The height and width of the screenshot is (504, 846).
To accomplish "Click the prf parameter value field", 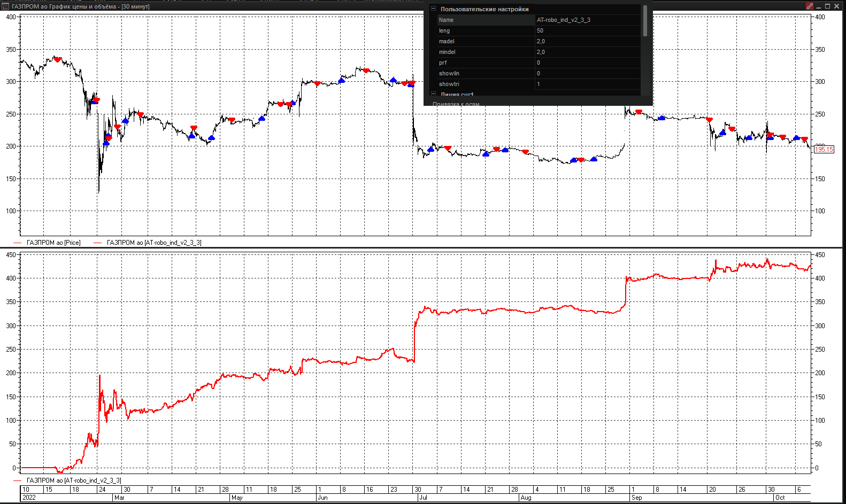I will 587,63.
